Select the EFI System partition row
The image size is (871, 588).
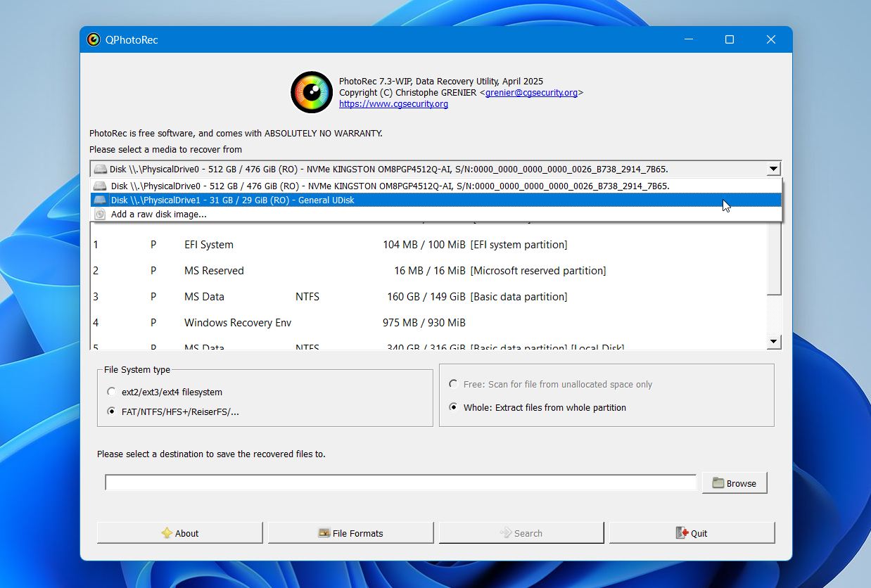[x=428, y=245]
